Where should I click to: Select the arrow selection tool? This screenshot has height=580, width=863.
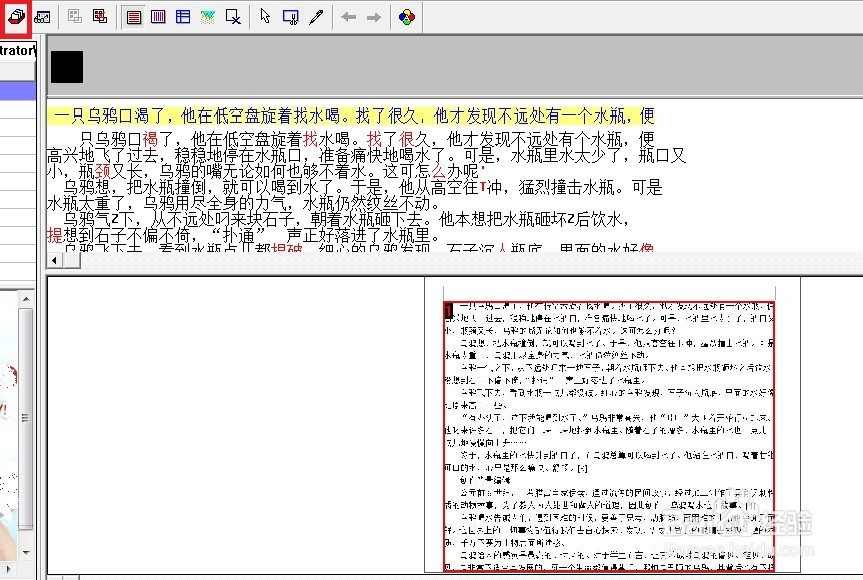click(264, 16)
